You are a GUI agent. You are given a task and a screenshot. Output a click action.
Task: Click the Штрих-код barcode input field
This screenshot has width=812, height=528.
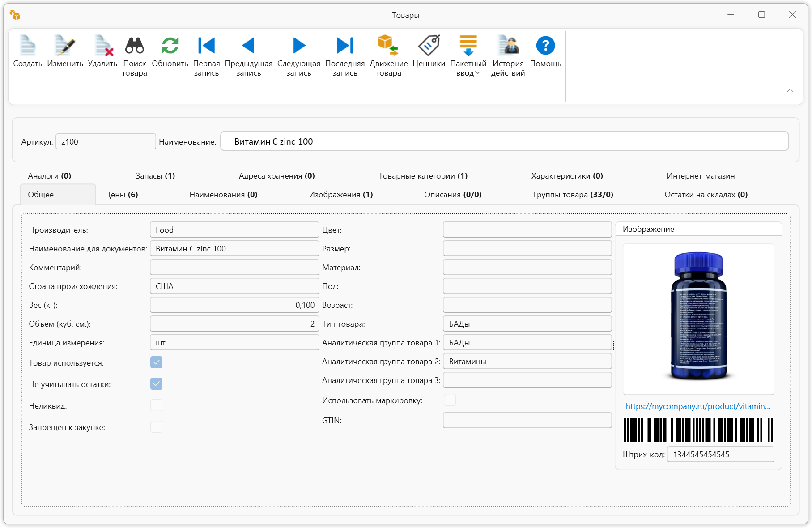[720, 455]
